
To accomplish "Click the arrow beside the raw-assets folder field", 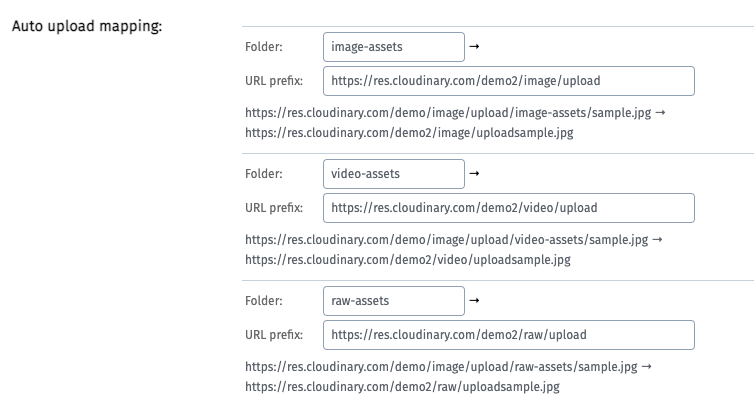I will click(474, 300).
